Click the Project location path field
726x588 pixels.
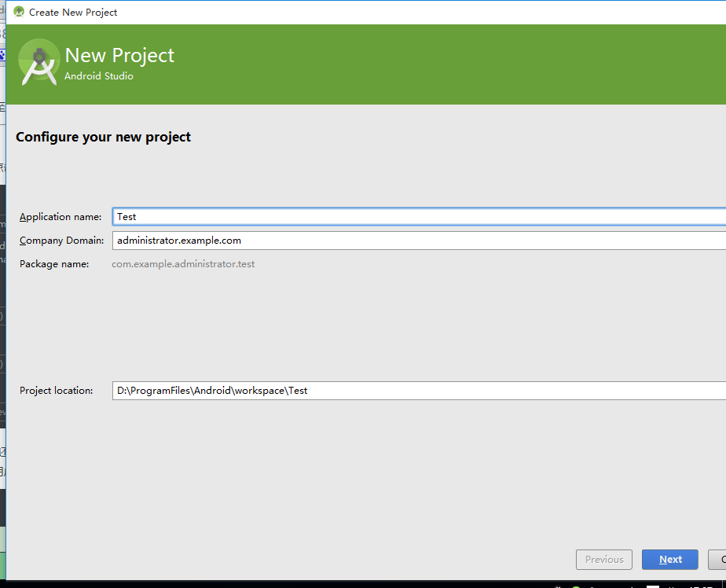coord(419,391)
